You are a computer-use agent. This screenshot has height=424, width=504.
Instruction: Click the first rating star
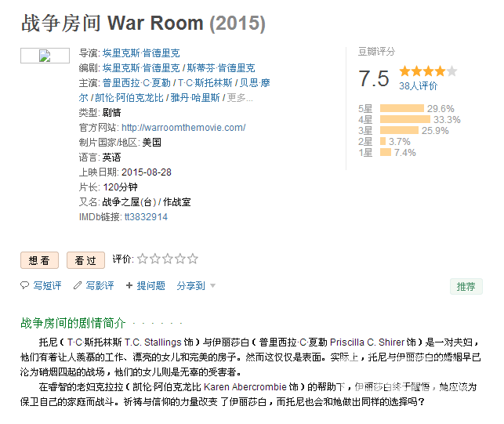143,259
